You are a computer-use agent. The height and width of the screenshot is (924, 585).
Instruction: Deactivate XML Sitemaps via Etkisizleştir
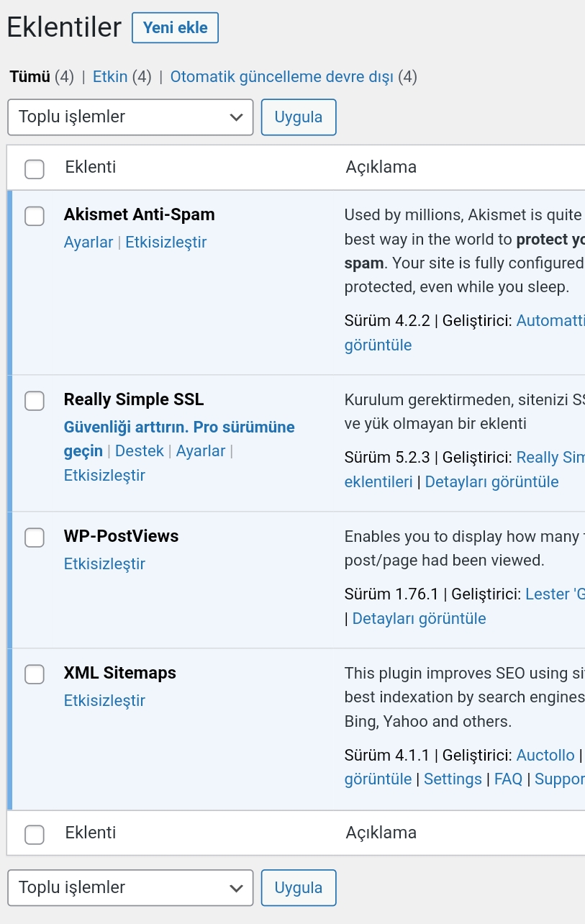(x=104, y=701)
